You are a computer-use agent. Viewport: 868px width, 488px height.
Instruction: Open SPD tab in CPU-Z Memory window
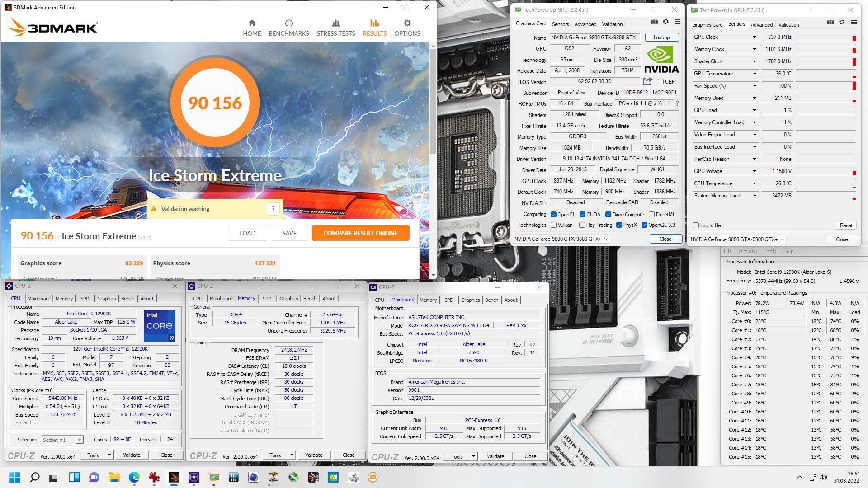pyautogui.click(x=267, y=299)
